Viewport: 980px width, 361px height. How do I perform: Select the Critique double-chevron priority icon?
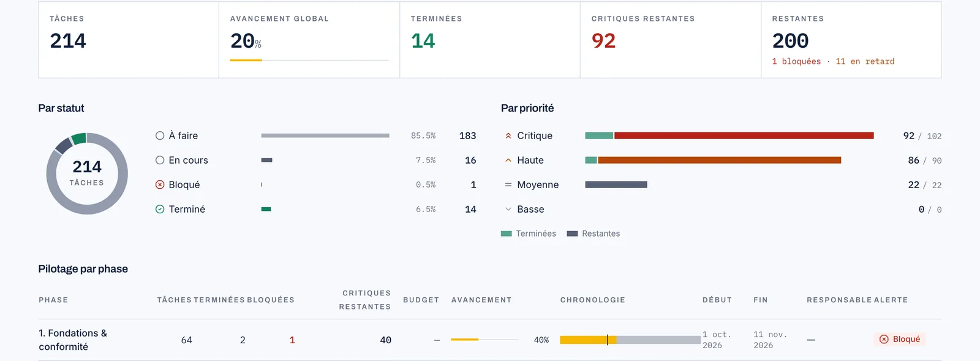click(508, 136)
